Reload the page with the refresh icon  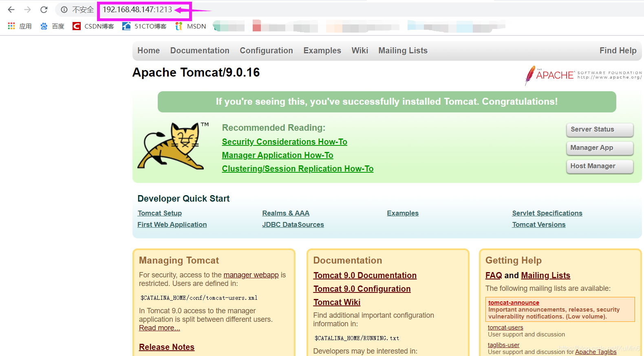[44, 9]
